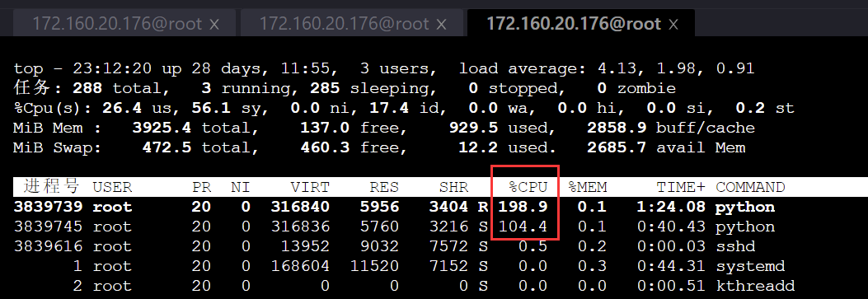The image size is (868, 299).
Task: Click the "3 running" tasks text
Action: [x=245, y=89]
